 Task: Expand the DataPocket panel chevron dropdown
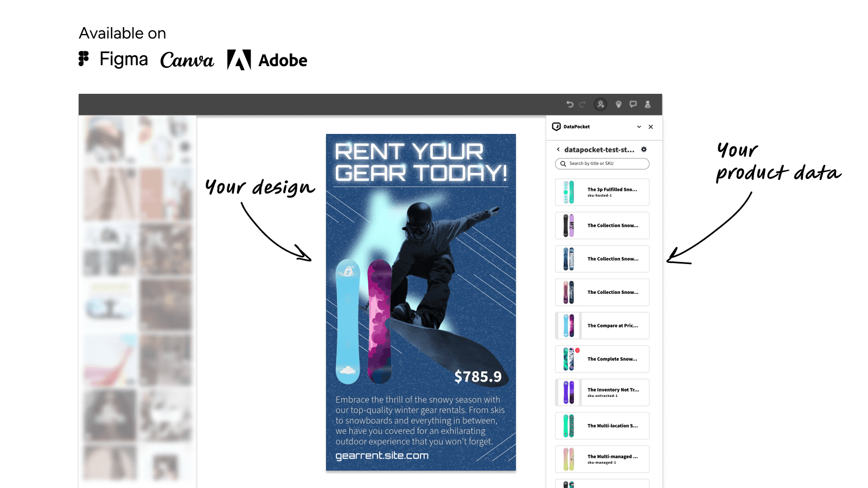coord(639,127)
